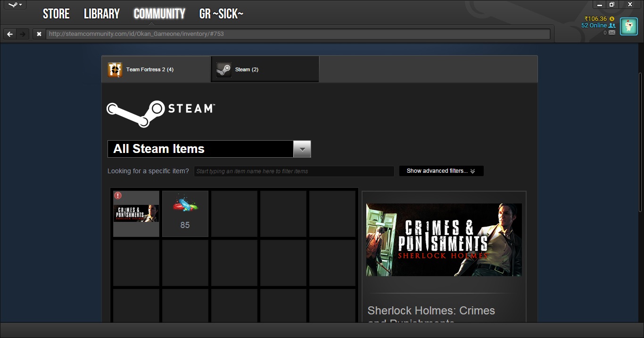
Task: Open the GR ~SICK~ profile menu
Action: [x=221, y=14]
